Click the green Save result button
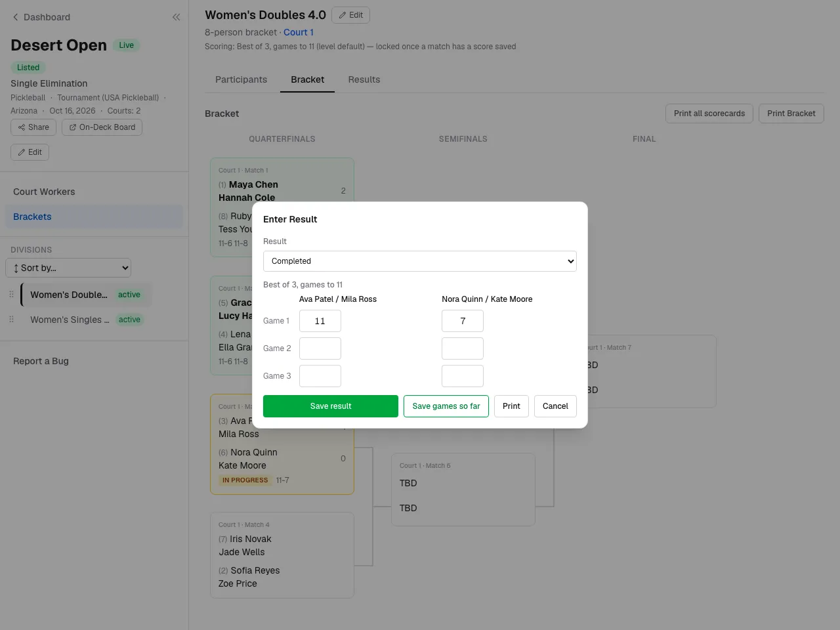Screen dimensions: 840x630 pos(331,406)
